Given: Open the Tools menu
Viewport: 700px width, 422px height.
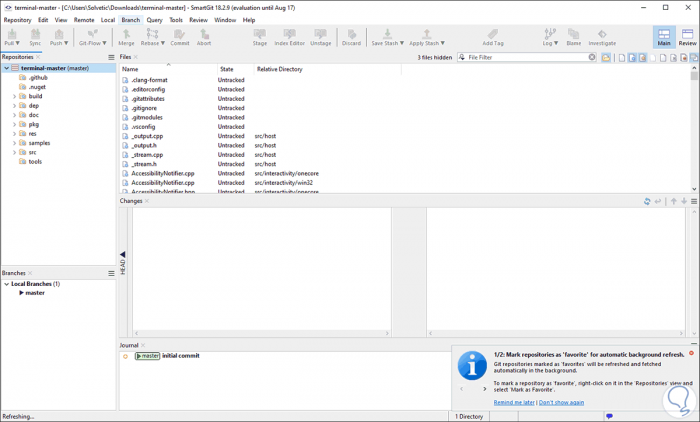Looking at the screenshot, I should (176, 20).
